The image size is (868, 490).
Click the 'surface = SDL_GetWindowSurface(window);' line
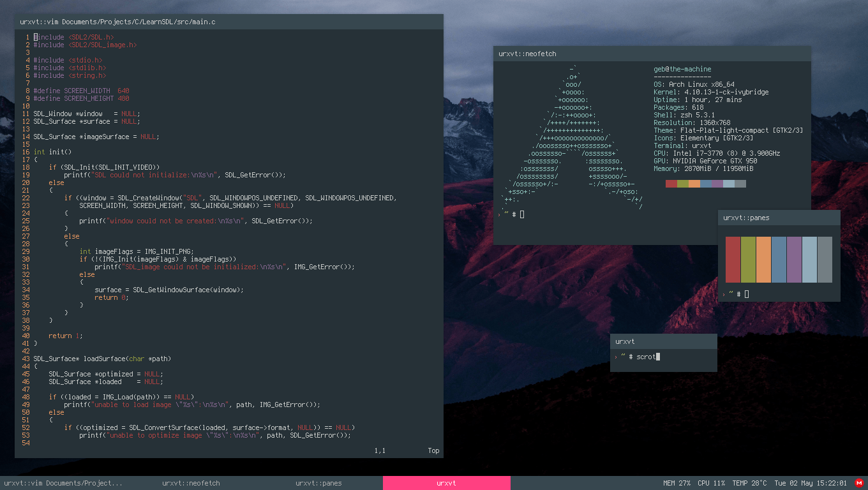170,290
